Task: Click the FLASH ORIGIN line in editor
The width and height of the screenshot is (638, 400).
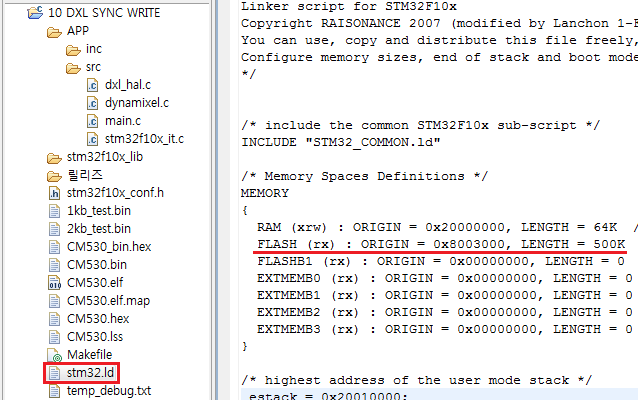Action: point(440,245)
